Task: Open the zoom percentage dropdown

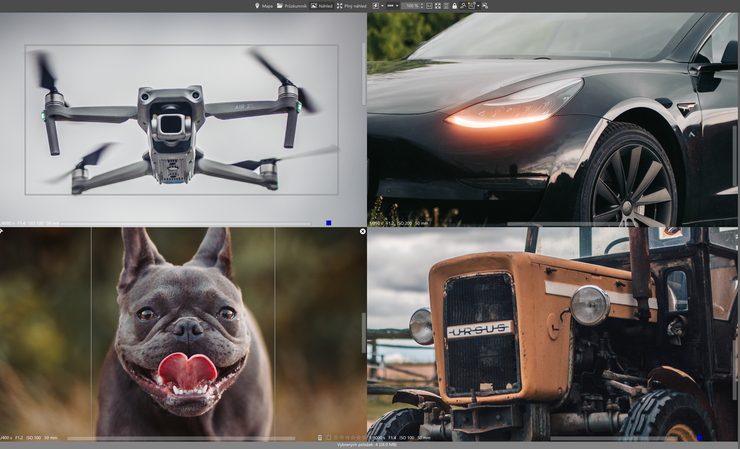Action: tap(413, 6)
